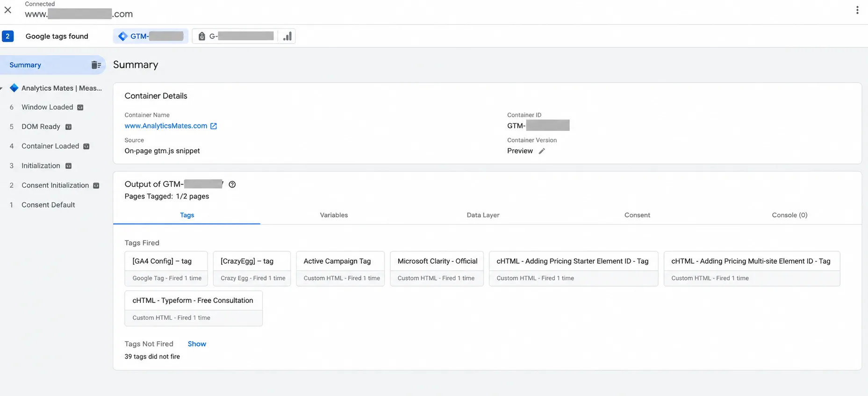Open the [GA4 Config] – tag card

pyautogui.click(x=167, y=269)
